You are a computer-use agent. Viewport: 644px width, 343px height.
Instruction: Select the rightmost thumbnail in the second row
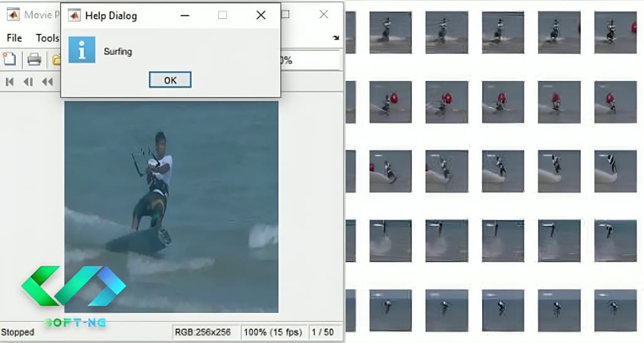click(x=615, y=102)
